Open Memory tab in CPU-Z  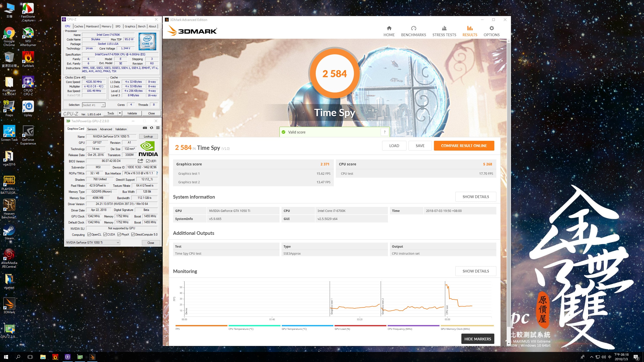106,26
